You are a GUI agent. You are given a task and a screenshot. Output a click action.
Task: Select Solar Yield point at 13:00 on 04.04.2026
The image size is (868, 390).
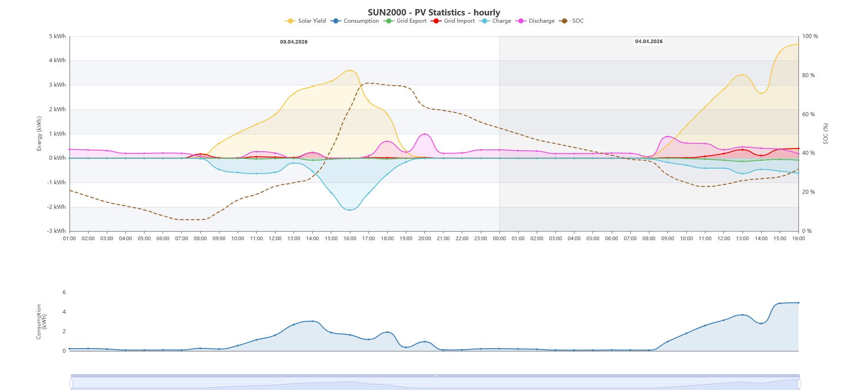pyautogui.click(x=742, y=75)
